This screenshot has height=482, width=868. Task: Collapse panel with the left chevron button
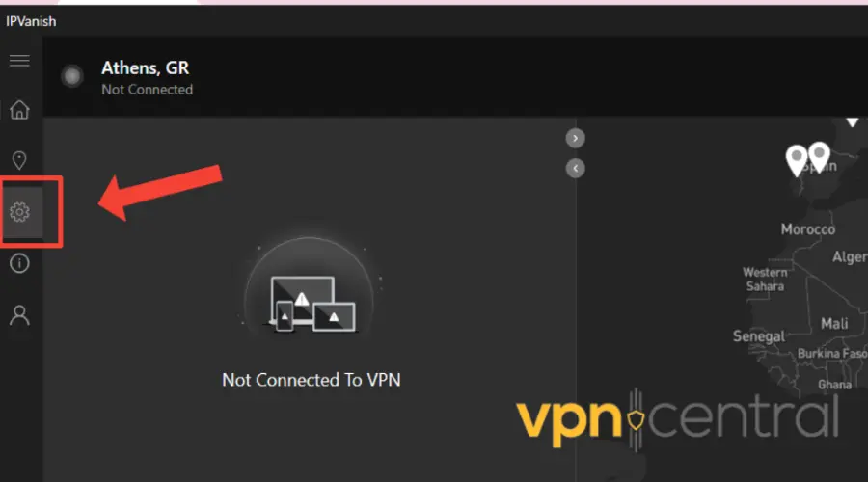(575, 169)
